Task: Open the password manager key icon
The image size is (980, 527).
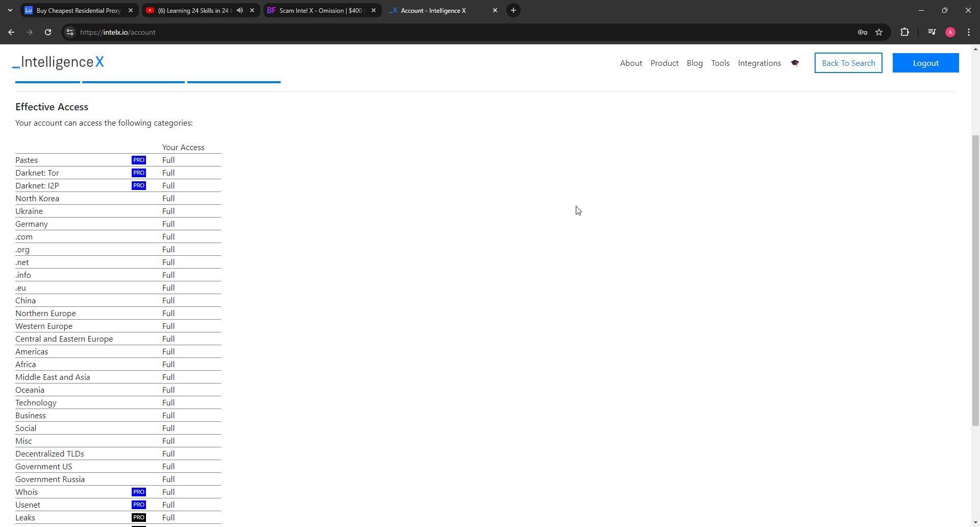Action: 863,32
